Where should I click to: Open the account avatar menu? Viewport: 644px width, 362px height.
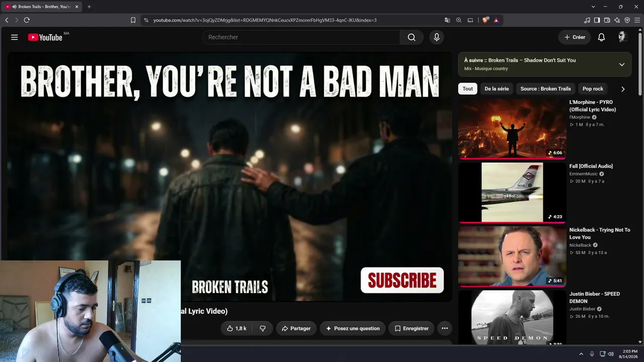point(622,37)
